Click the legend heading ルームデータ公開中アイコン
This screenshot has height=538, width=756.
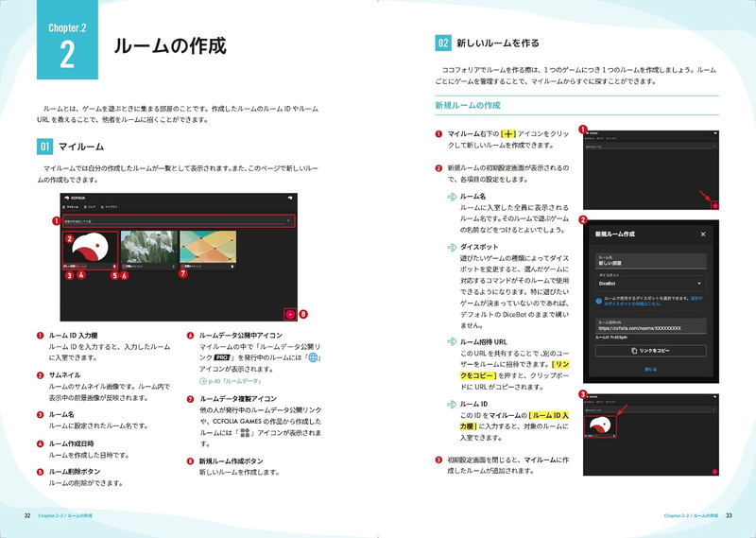tap(241, 336)
